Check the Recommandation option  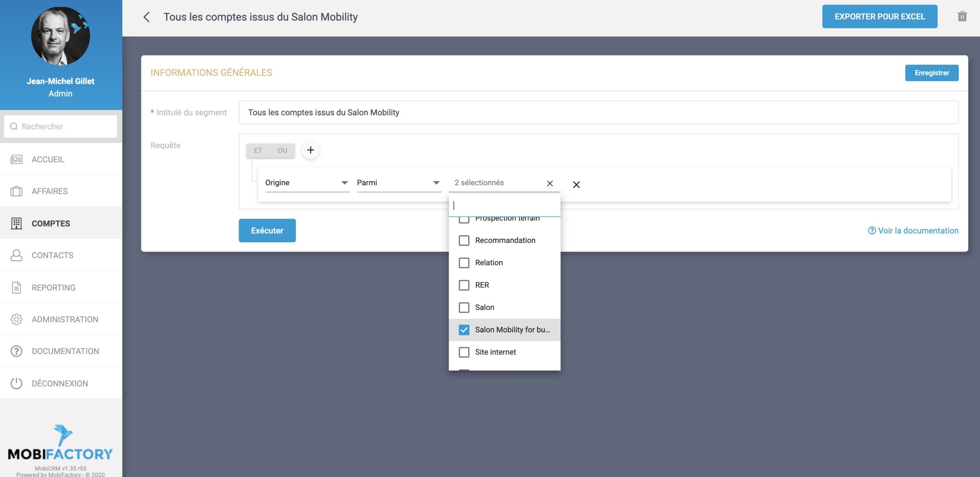[x=464, y=240]
